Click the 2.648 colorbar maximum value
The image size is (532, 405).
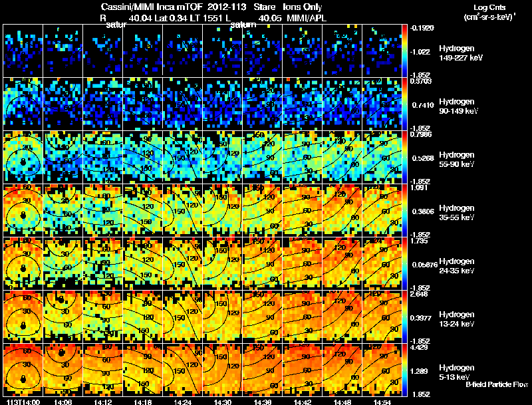tap(419, 294)
